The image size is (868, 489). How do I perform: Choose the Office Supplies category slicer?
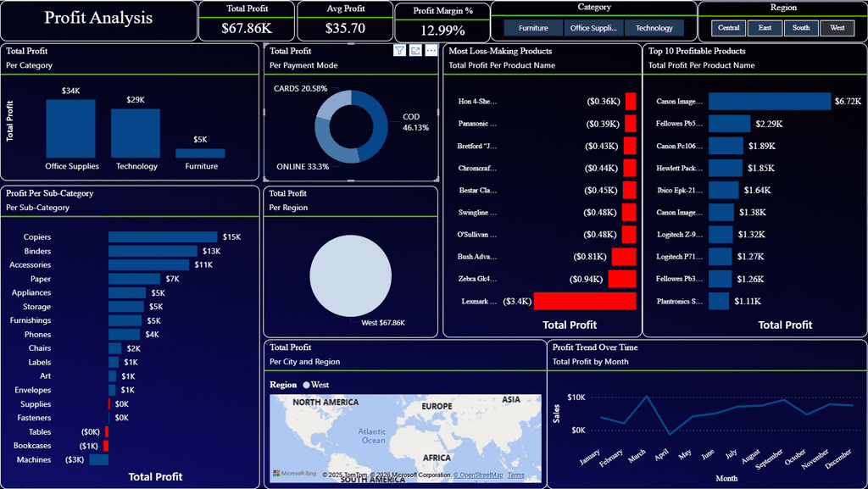(593, 28)
